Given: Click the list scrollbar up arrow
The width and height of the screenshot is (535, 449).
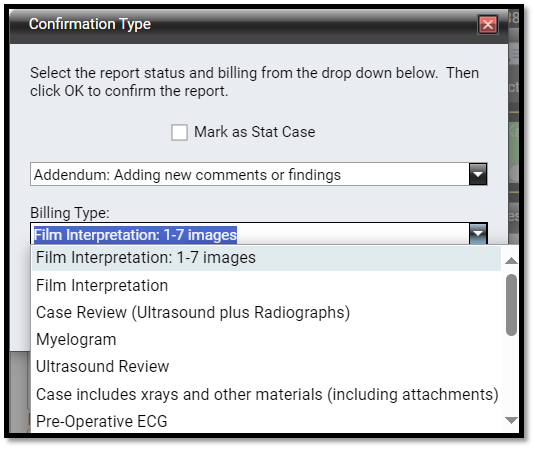Looking at the screenshot, I should [511, 261].
